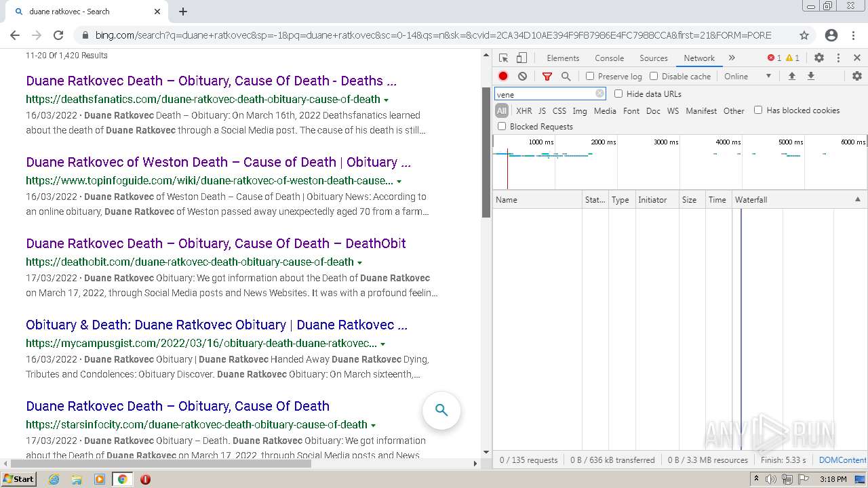Viewport: 868px width, 488px height.
Task: Open the volume control in the system tray
Action: tap(771, 479)
